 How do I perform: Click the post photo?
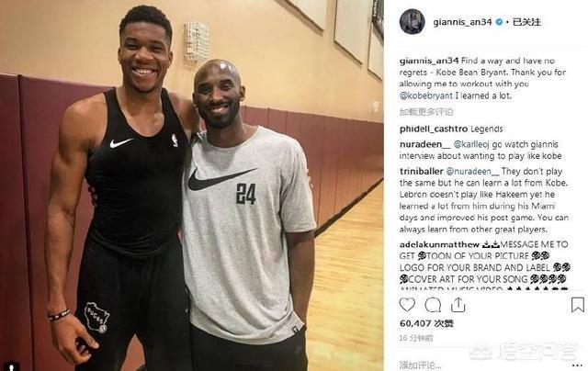pos(192,185)
